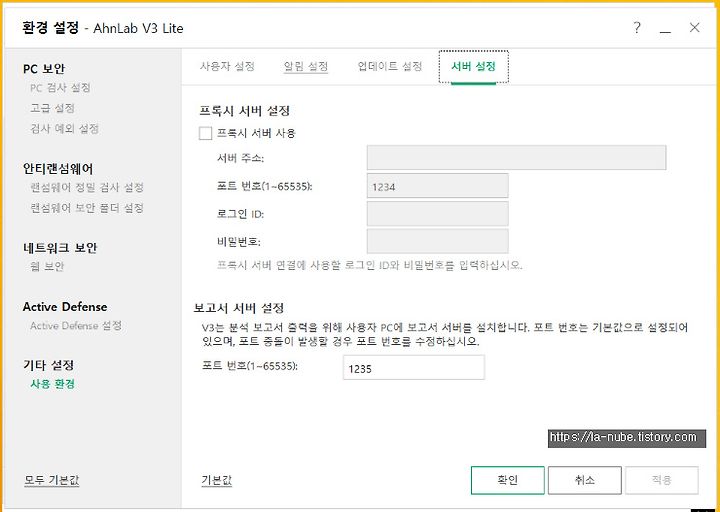
Task: Click the 기본값 link
Action: pos(217,480)
